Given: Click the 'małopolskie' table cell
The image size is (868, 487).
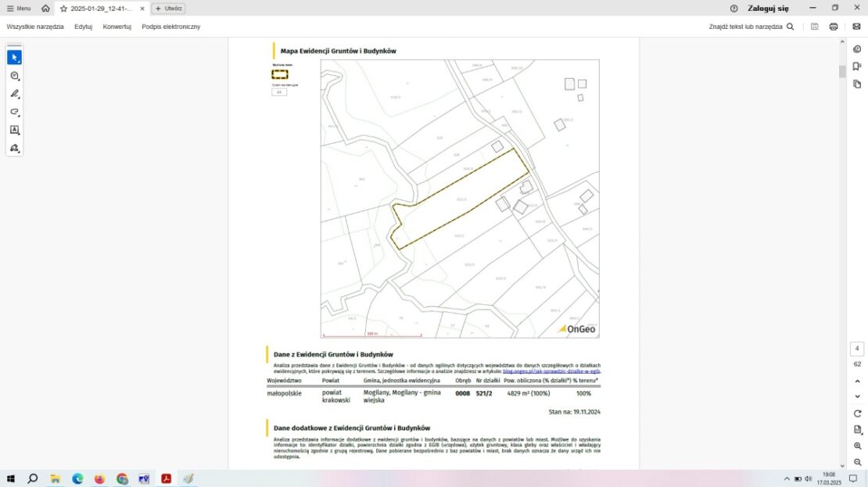Looking at the screenshot, I should click(x=284, y=393).
